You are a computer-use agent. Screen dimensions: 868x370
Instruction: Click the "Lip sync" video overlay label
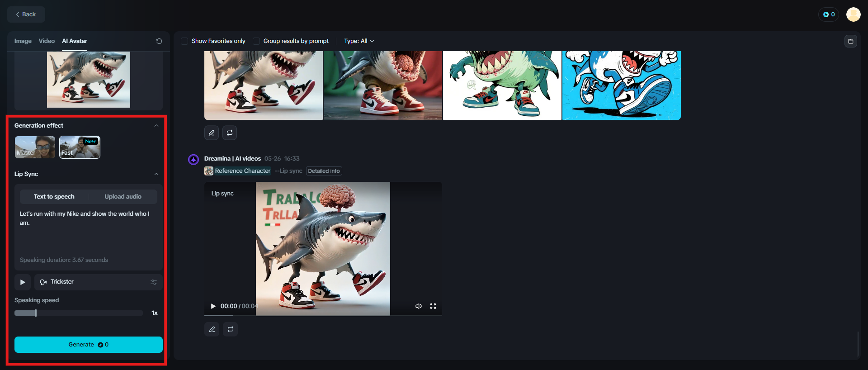pyautogui.click(x=222, y=194)
